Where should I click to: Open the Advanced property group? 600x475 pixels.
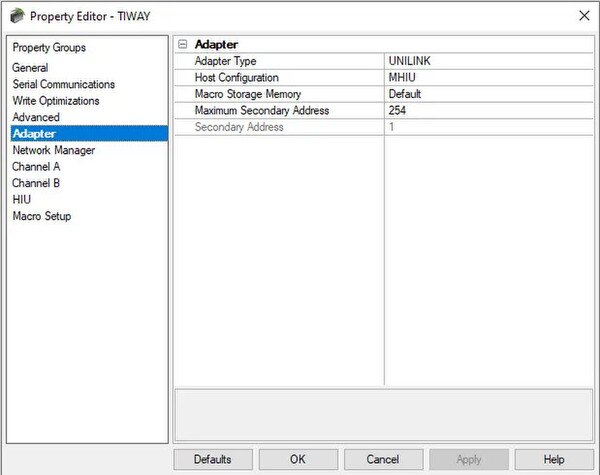(x=36, y=117)
